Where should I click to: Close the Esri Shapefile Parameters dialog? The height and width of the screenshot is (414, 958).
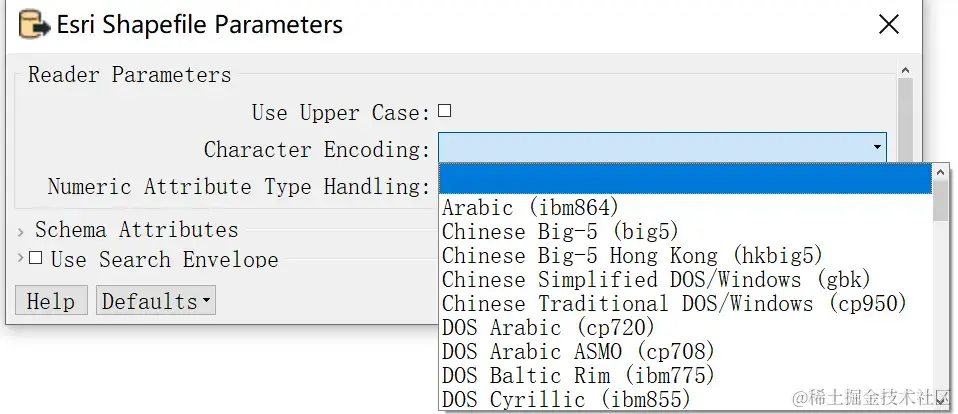pyautogui.click(x=888, y=25)
